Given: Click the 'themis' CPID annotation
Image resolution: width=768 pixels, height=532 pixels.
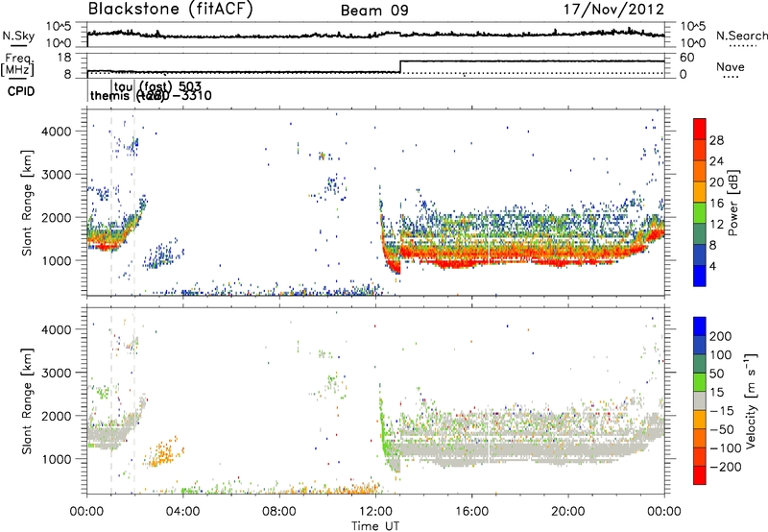Looking at the screenshot, I should [x=111, y=95].
